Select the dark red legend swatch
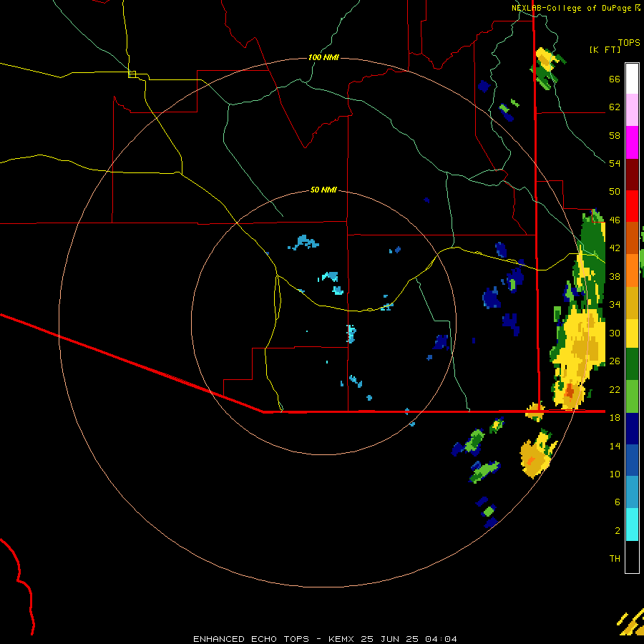644x644 pixels. (632, 175)
